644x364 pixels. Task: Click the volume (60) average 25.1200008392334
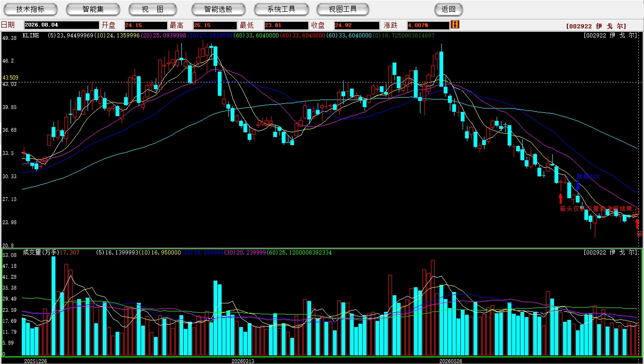(x=300, y=253)
